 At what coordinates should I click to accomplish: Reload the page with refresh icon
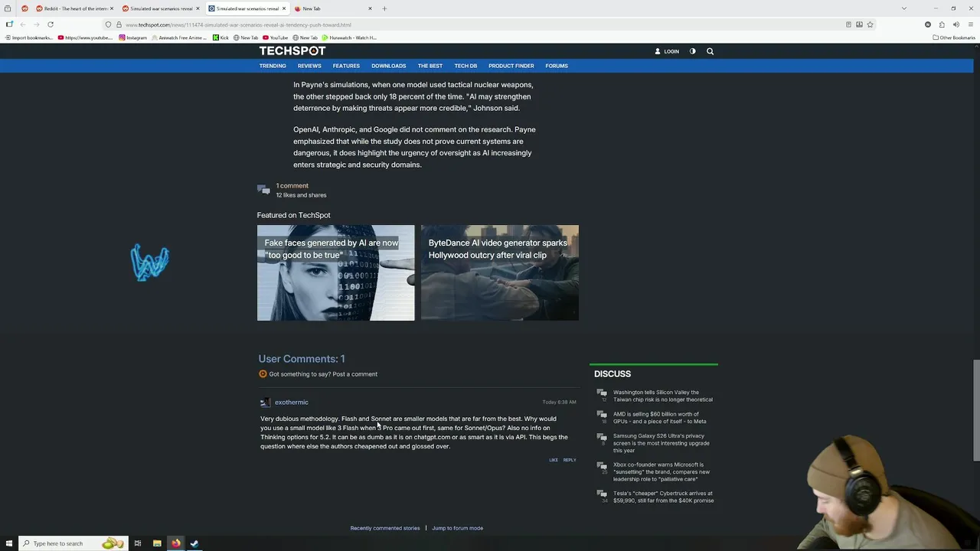click(x=51, y=24)
